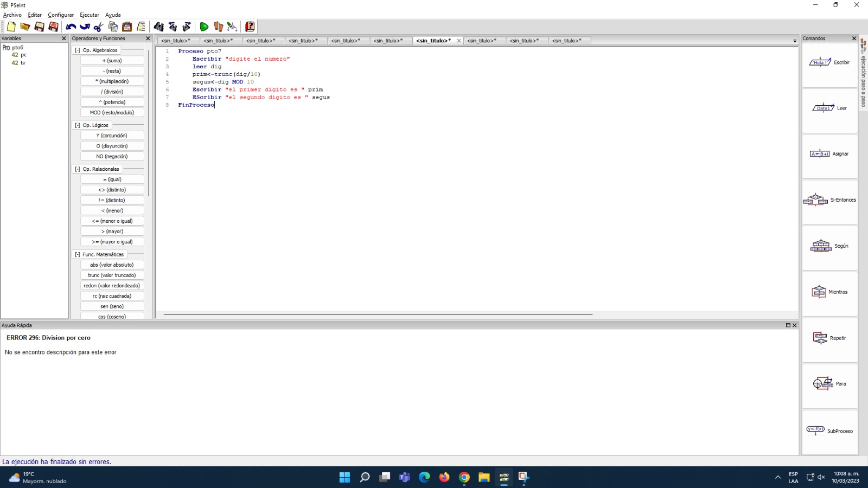Open the Ayuda menu
The height and width of the screenshot is (488, 868).
[113, 15]
